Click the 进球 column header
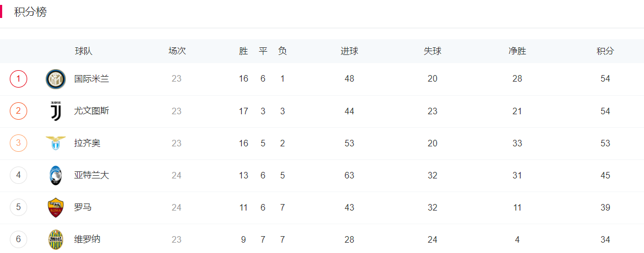The height and width of the screenshot is (253, 644). click(x=349, y=52)
